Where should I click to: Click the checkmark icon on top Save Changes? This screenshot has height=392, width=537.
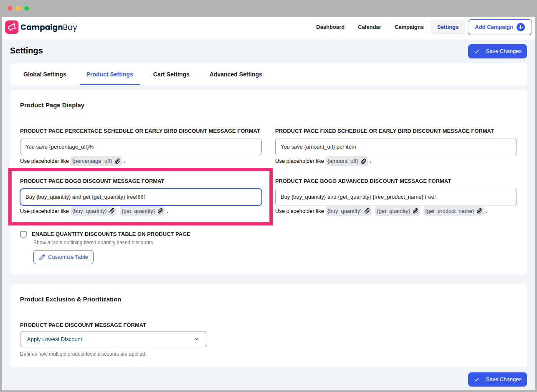pyautogui.click(x=477, y=51)
